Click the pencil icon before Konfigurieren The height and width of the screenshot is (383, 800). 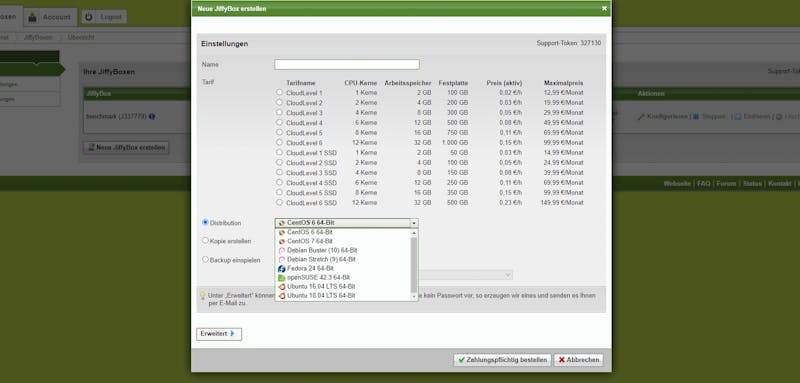coord(641,117)
